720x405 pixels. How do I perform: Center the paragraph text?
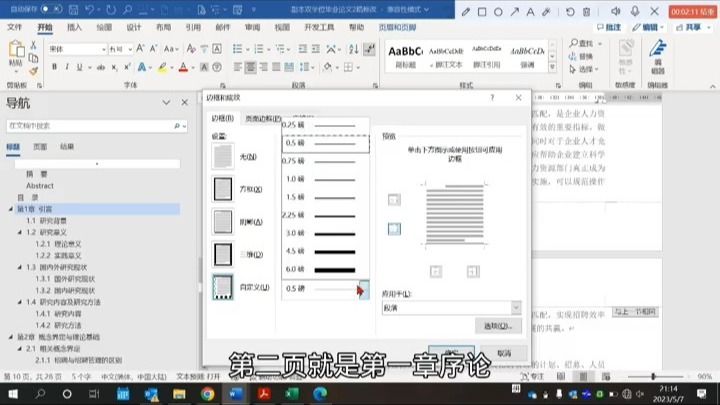(x=250, y=68)
